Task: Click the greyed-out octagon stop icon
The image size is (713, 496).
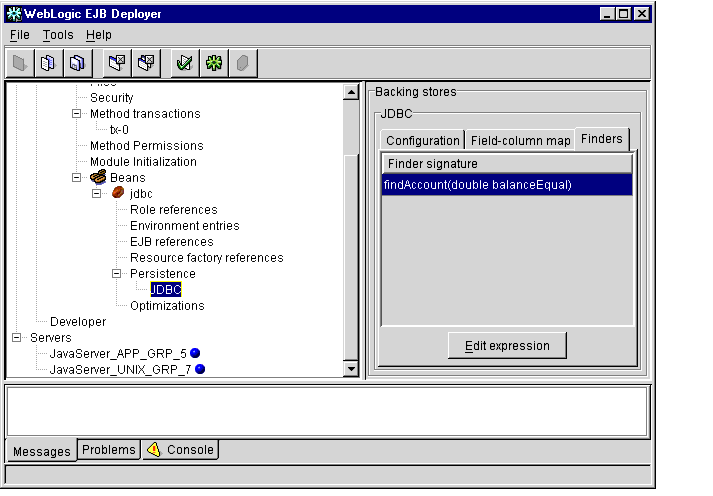Action: [243, 63]
